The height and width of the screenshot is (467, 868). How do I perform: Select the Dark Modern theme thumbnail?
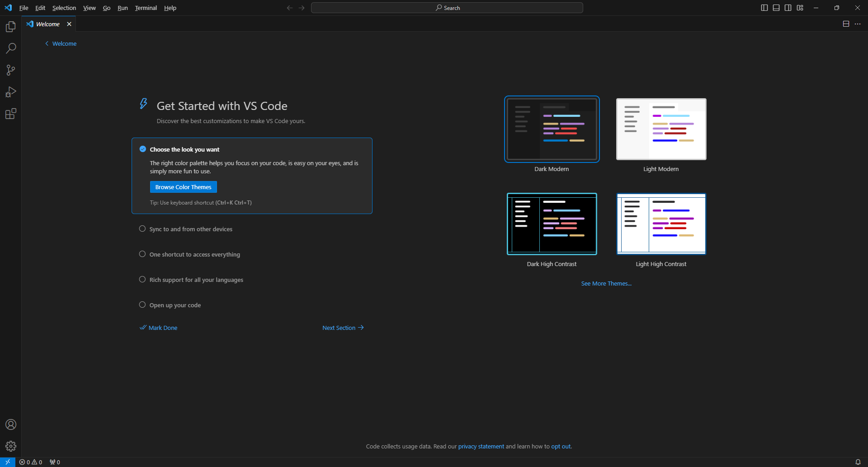click(552, 129)
